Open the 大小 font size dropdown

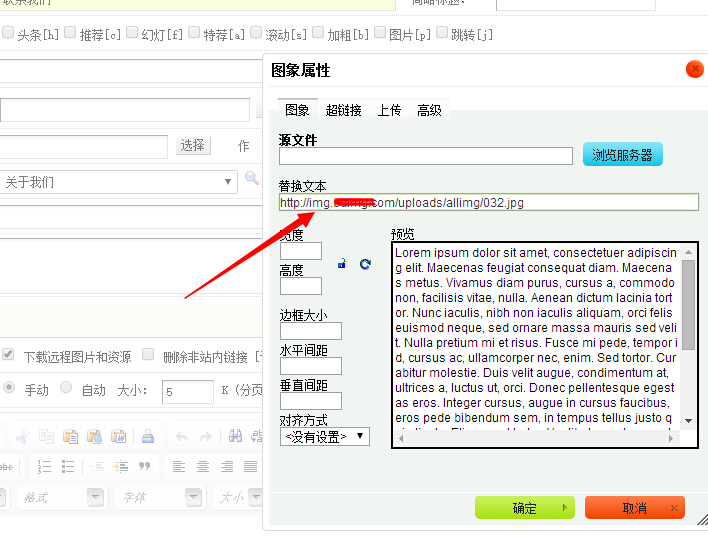[238, 497]
